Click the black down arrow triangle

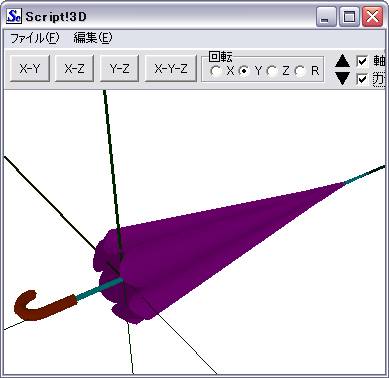point(342,78)
